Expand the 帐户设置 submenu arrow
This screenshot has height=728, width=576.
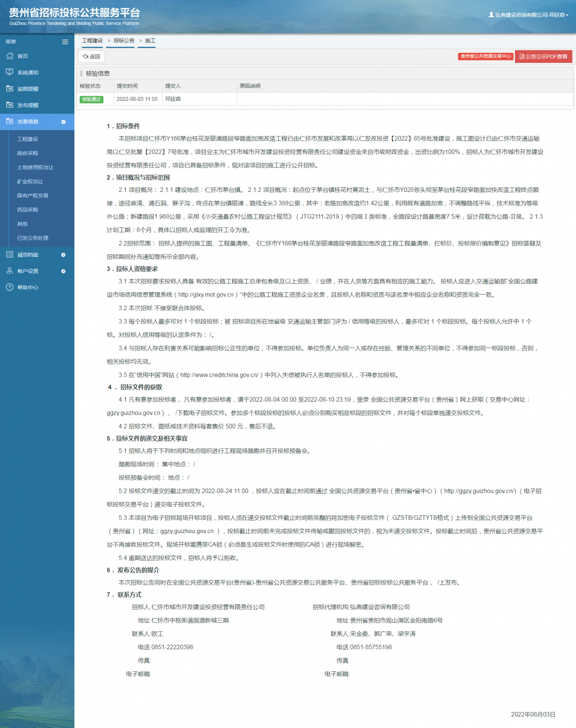click(63, 271)
